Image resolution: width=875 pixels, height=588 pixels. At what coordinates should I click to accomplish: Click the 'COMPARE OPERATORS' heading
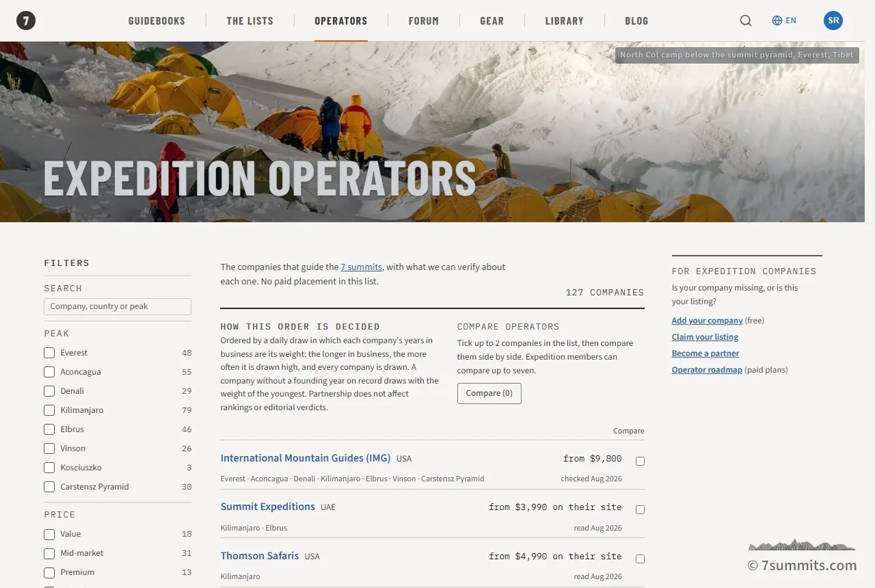coord(508,326)
